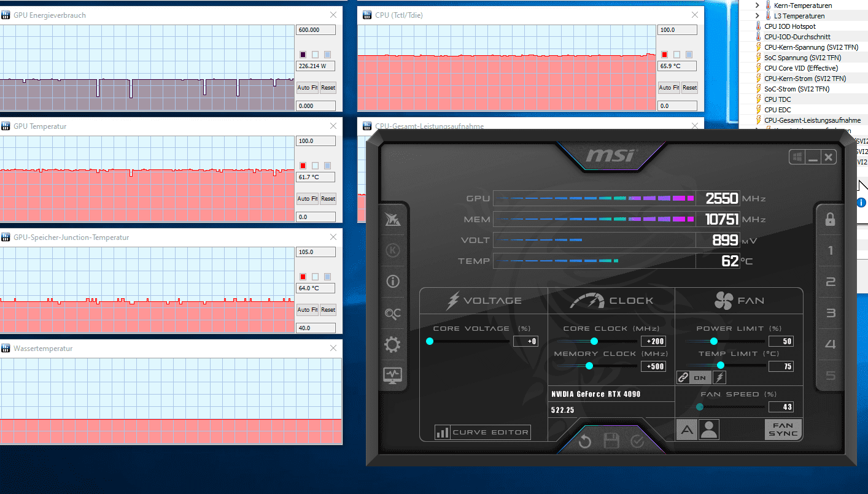Select Afterburner profile slot 5
This screenshot has width=868, height=494.
pos(830,376)
